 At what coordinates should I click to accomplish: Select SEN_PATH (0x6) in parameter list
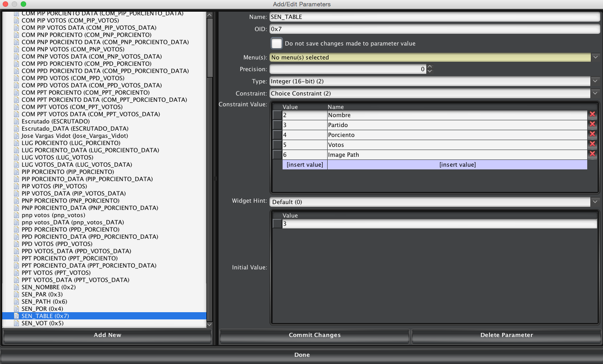click(x=44, y=301)
